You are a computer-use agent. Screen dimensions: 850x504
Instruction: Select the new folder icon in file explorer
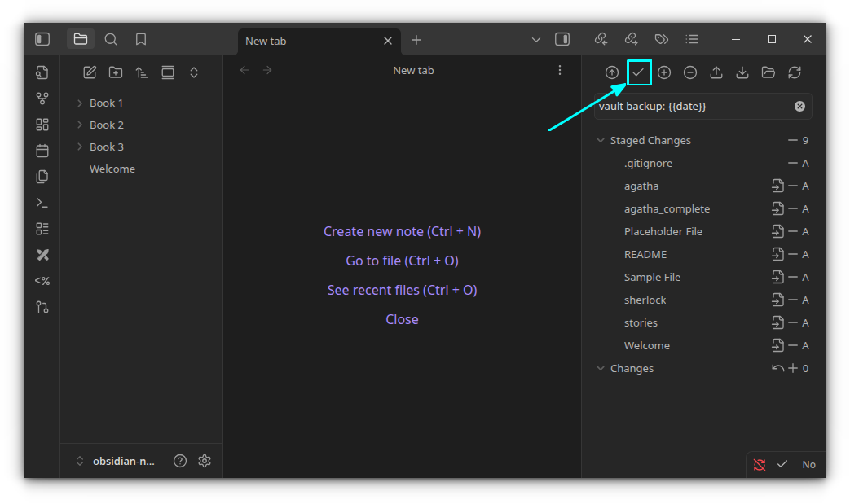[x=115, y=72]
